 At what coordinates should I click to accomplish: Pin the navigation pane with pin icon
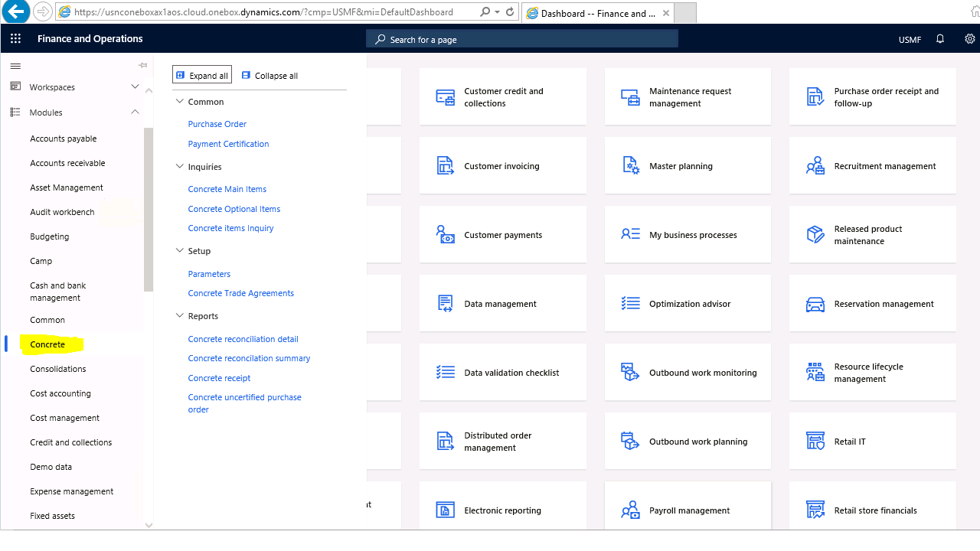click(142, 65)
